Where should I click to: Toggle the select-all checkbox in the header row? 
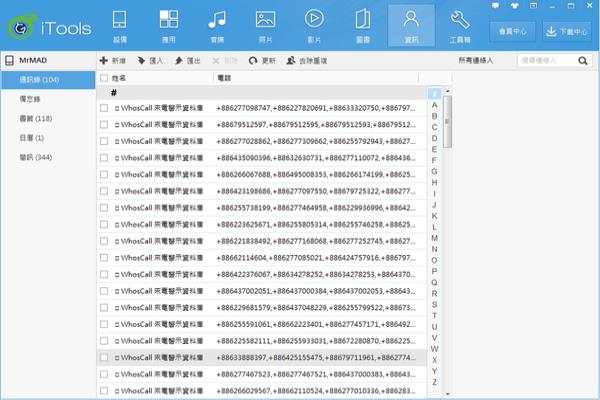[x=104, y=78]
